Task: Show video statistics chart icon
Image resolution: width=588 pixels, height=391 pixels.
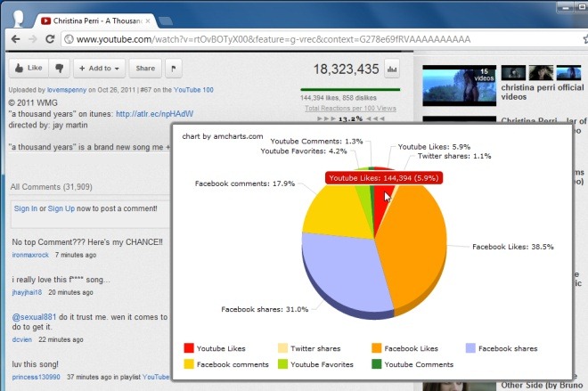Action: pos(392,69)
